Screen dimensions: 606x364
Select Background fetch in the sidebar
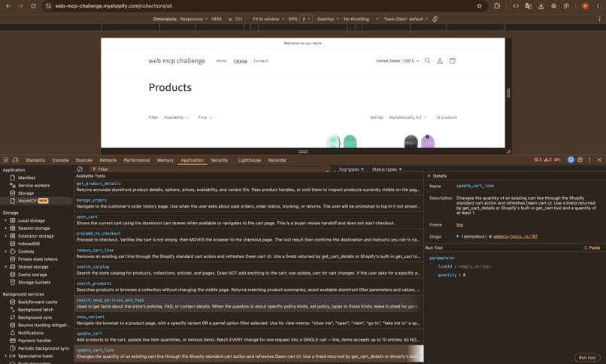[35, 310]
